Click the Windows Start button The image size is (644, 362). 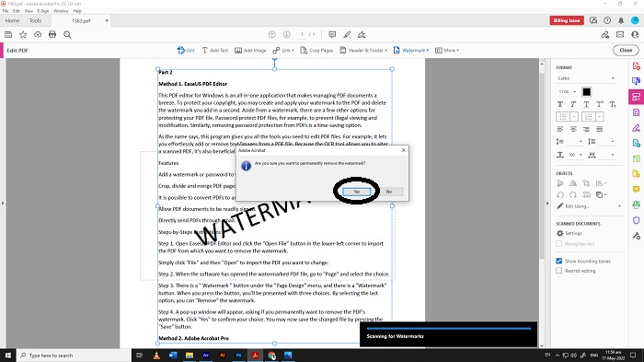click(7, 356)
